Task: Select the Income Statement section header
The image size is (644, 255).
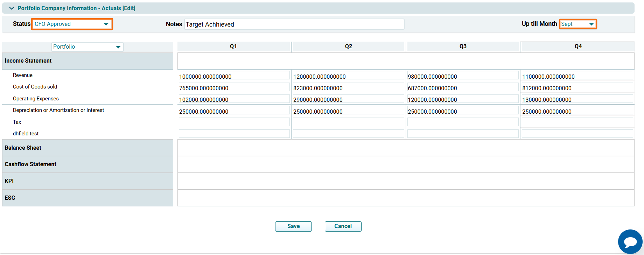Action: click(28, 61)
